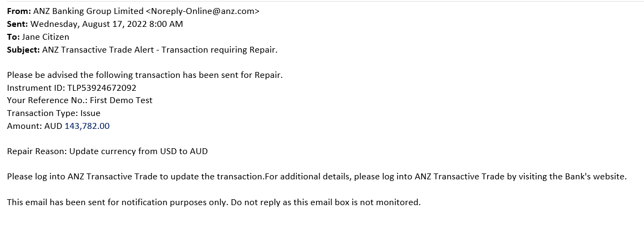Click the text 'Update currency from USD to AUD'
This screenshot has width=644, height=225.
pos(139,151)
